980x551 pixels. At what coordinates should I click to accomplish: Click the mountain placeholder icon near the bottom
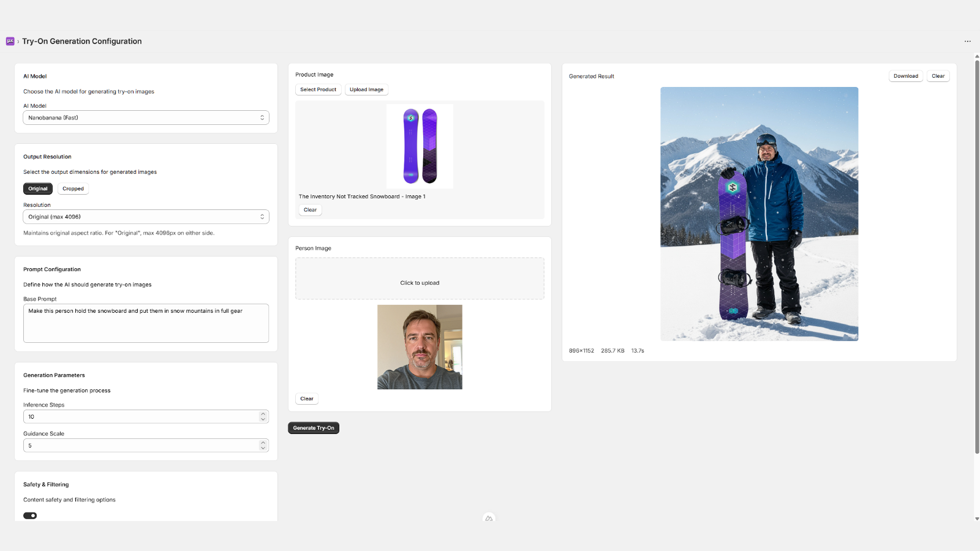tap(489, 517)
